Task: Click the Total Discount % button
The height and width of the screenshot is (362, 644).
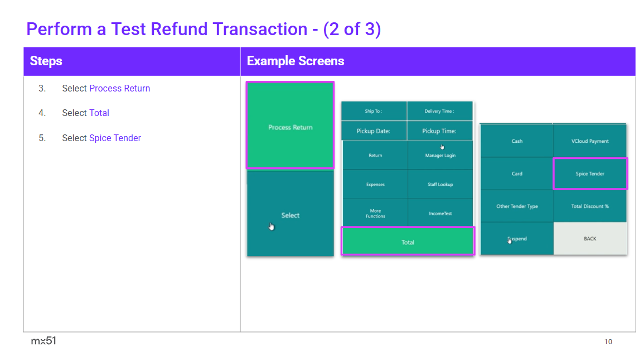Action: tap(590, 206)
